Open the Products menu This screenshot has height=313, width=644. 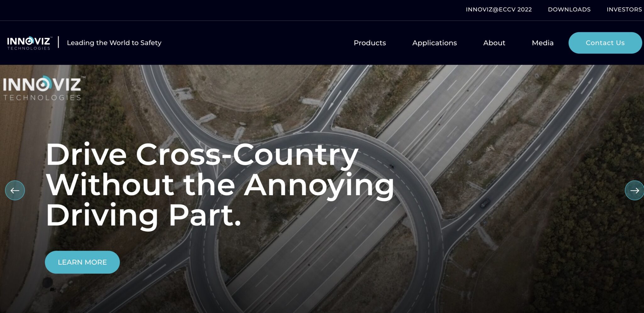[x=370, y=43]
